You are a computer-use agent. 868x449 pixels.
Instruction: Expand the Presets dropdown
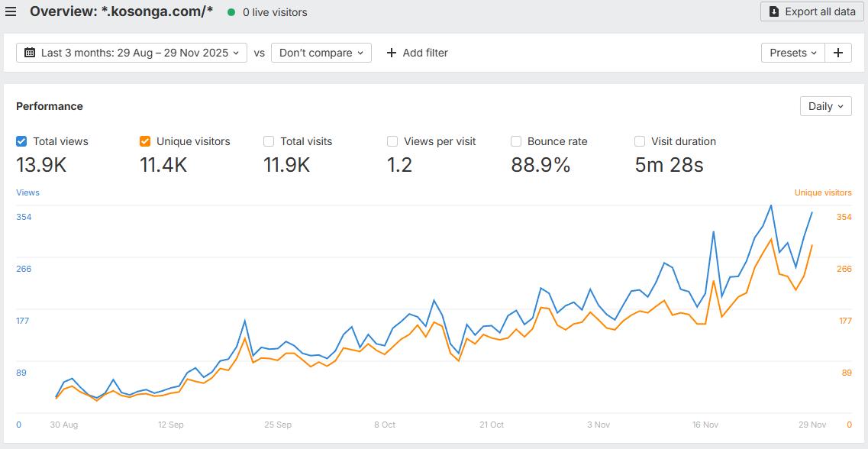click(x=793, y=53)
